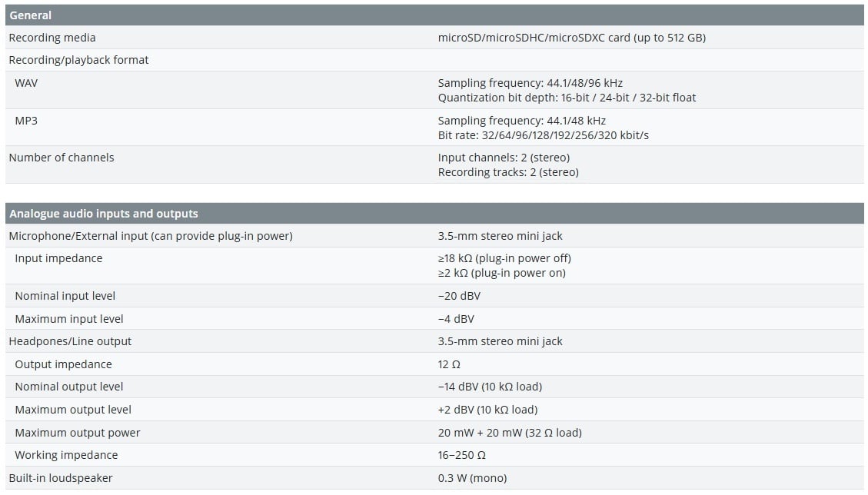Select the Maximum output power label
The image size is (868, 495).
coord(78,433)
